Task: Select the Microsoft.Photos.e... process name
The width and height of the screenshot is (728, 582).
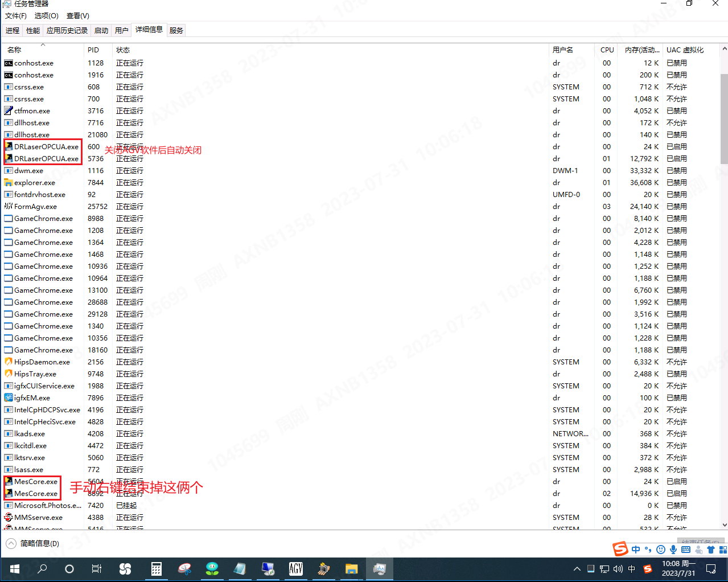Action: [x=48, y=505]
